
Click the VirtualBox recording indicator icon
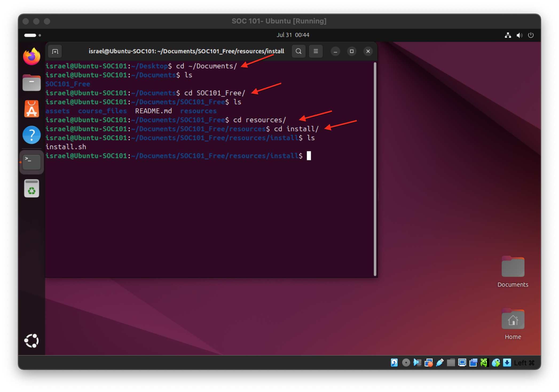473,363
